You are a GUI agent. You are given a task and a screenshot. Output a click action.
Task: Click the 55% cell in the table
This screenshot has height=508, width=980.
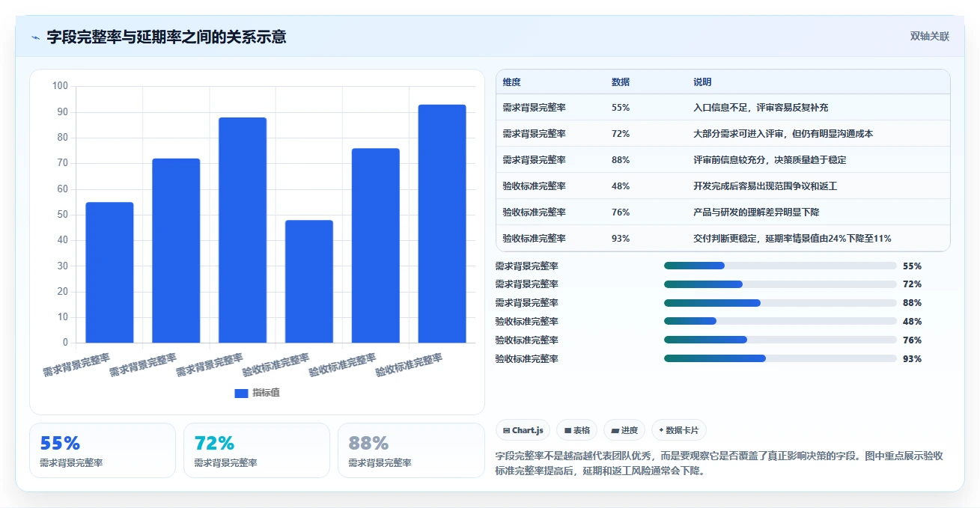[621, 108]
